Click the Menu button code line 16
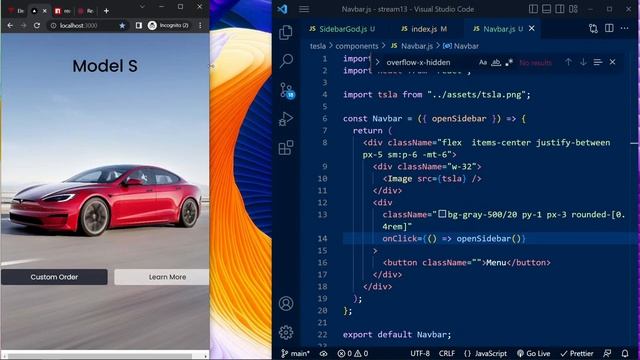 pos(467,262)
